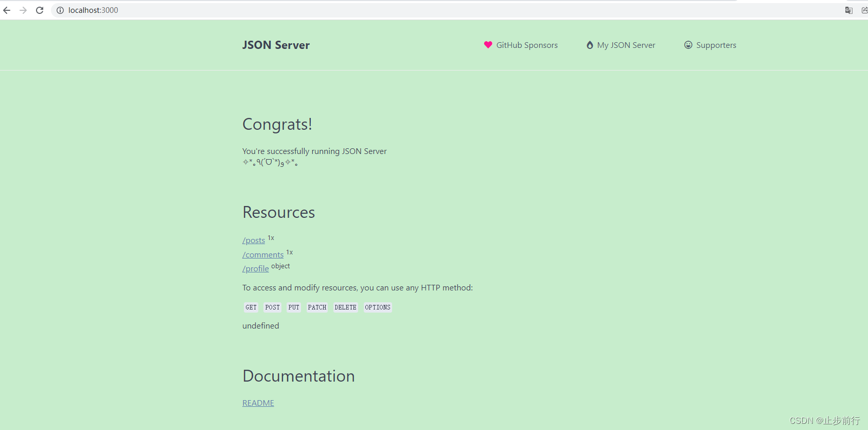Click the GET method tag
This screenshot has height=430, width=868.
251,307
